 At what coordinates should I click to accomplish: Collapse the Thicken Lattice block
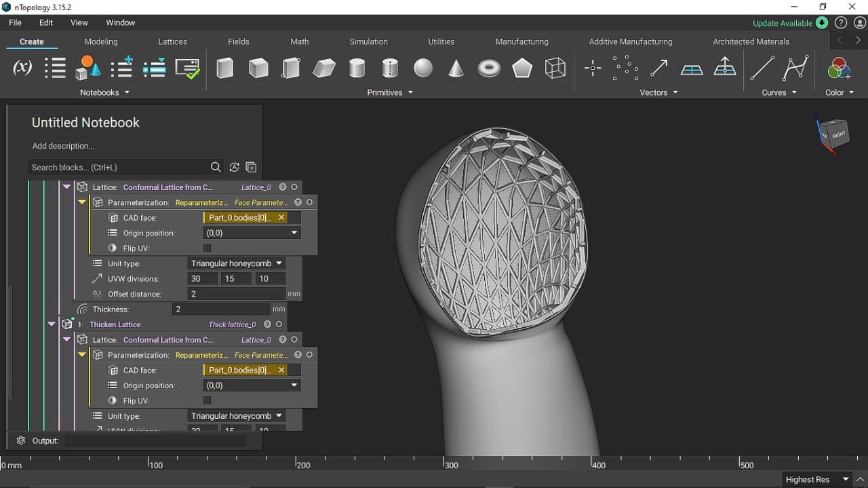point(52,324)
